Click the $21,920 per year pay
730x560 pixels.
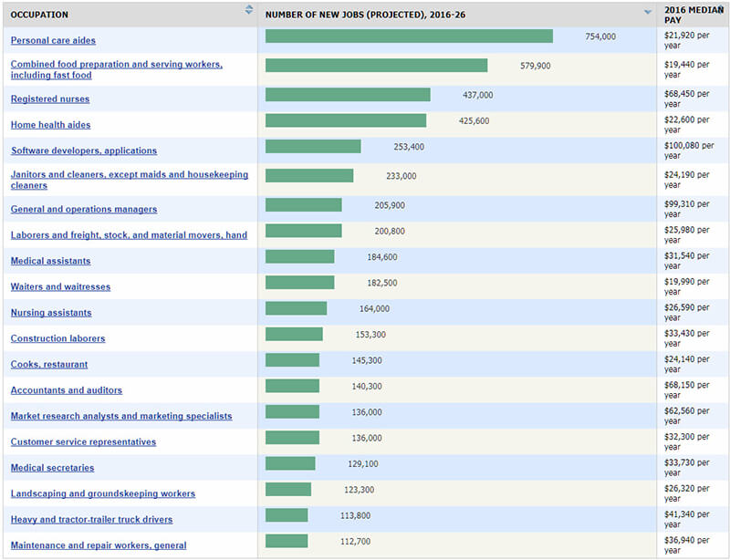(x=687, y=40)
